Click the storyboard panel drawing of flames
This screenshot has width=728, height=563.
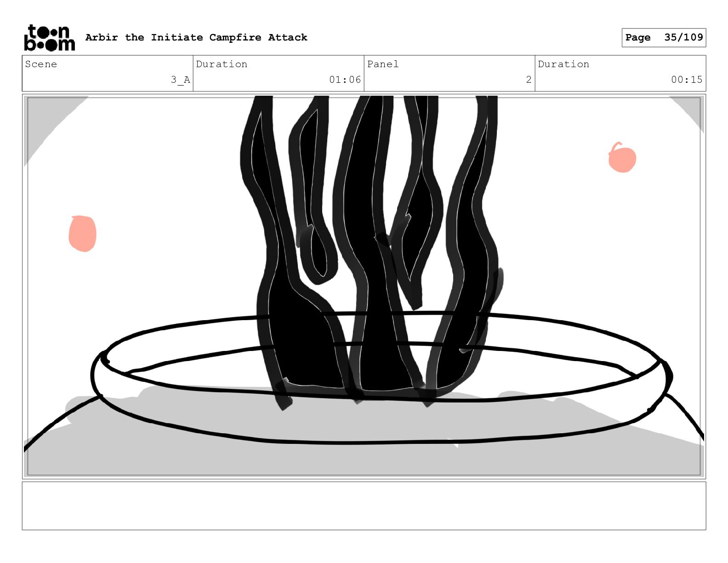point(364,287)
